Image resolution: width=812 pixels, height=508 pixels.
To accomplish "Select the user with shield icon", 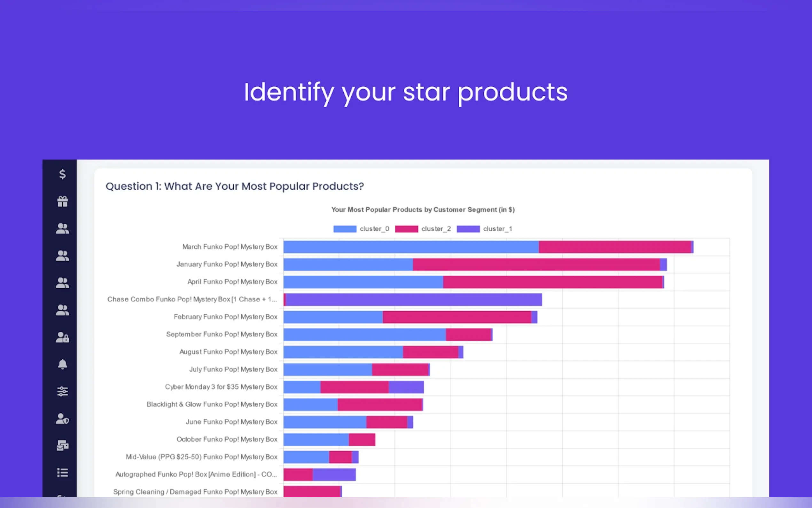I will tap(62, 419).
